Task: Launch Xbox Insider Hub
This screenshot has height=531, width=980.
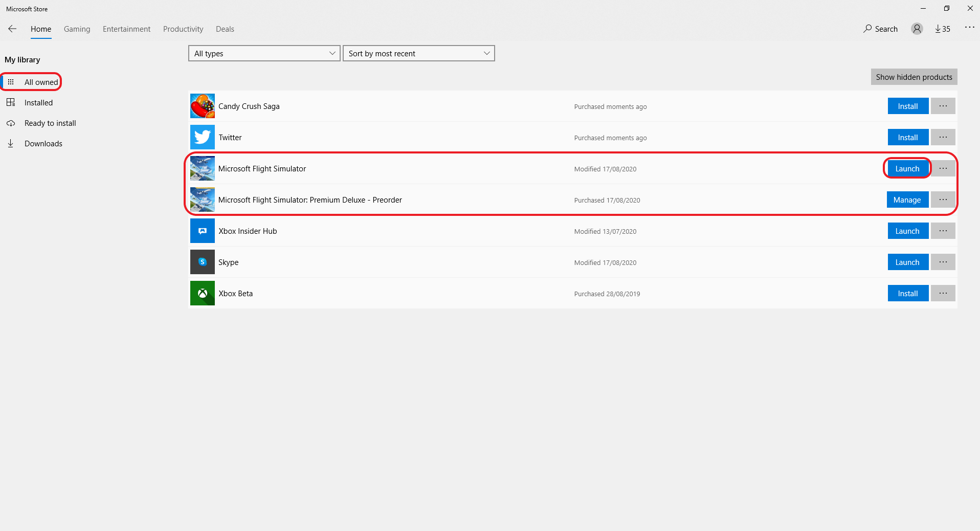Action: (x=907, y=231)
